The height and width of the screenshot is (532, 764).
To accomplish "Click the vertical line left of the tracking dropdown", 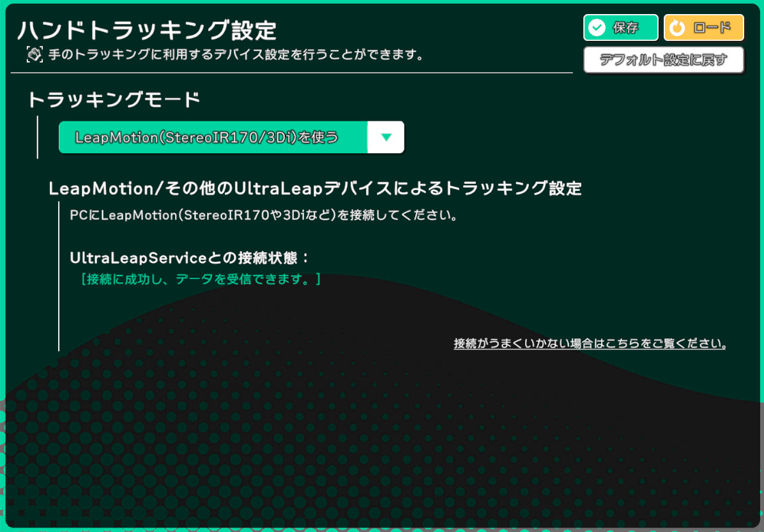I will (38, 137).
